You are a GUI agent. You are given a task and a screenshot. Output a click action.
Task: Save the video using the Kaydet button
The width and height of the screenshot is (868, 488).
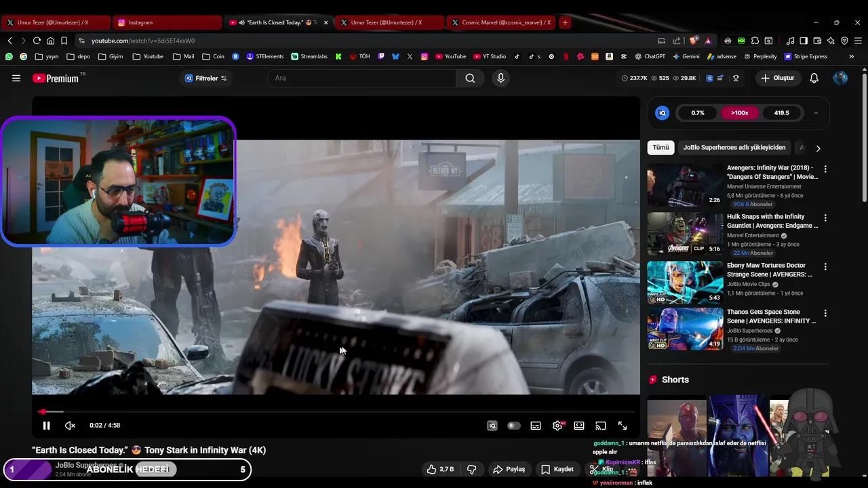(557, 469)
